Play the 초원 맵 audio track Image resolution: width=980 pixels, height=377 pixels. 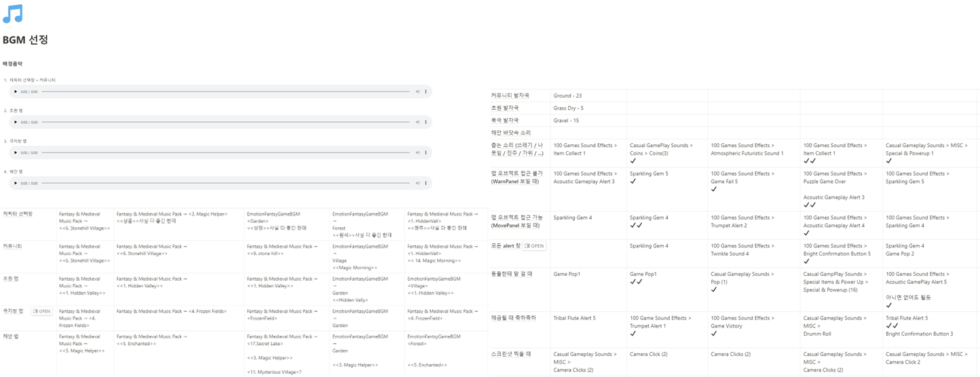pos(16,122)
